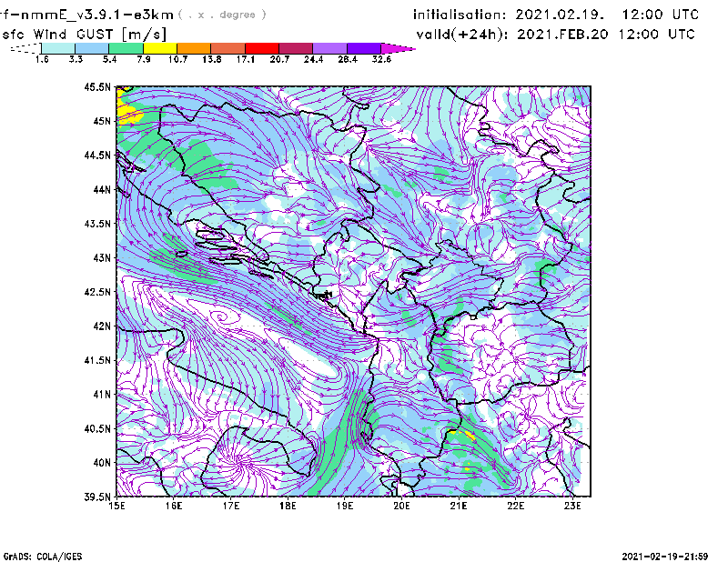Click the 17E longitude label

pos(231,506)
